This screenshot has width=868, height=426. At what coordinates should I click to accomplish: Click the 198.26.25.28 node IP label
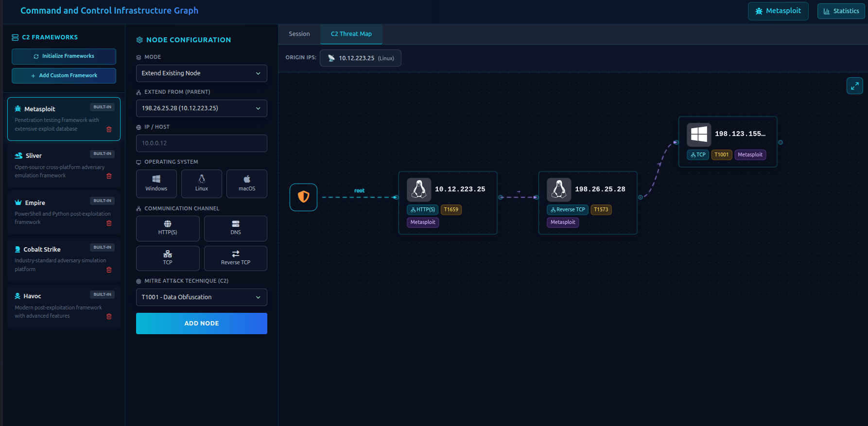coord(600,189)
